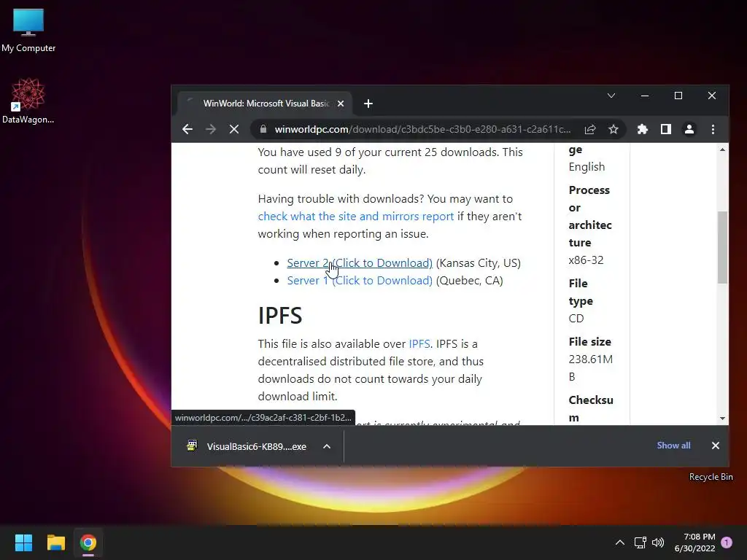Select the My Computer desktop icon
This screenshot has height=560, width=747.
(x=28, y=31)
